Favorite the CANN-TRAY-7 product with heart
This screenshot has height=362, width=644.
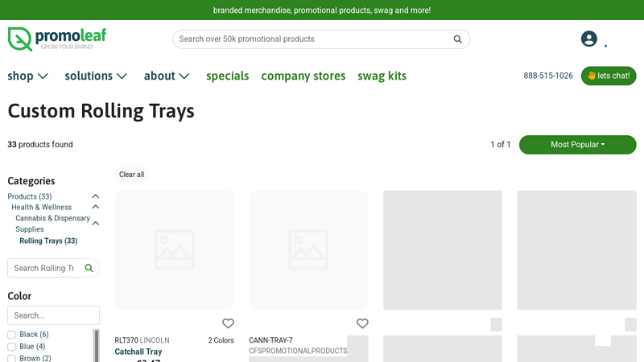click(362, 323)
